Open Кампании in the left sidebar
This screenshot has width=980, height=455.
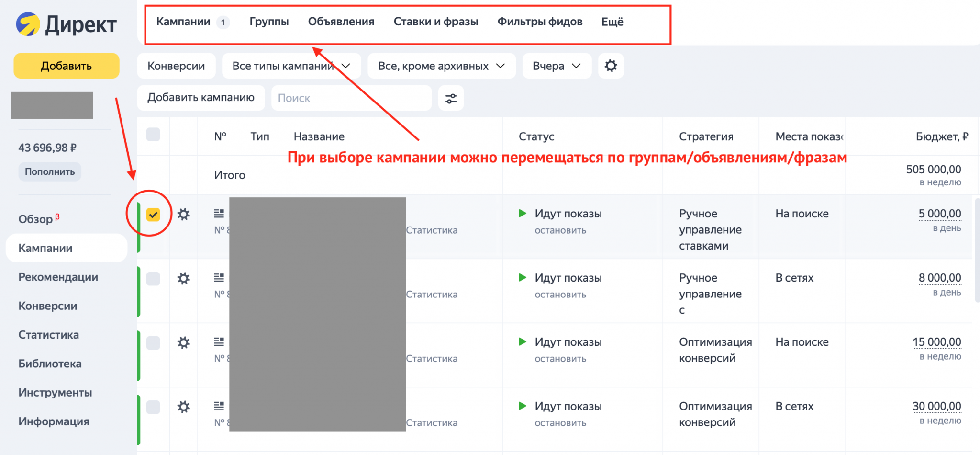(x=67, y=248)
